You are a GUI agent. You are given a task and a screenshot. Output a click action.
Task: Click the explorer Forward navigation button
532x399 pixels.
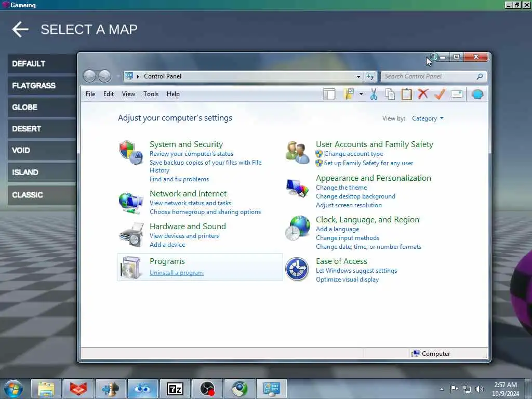pos(104,76)
